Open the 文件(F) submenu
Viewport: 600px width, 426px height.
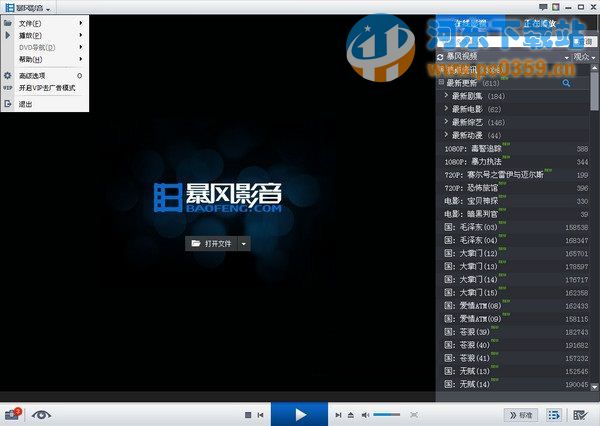[45, 23]
